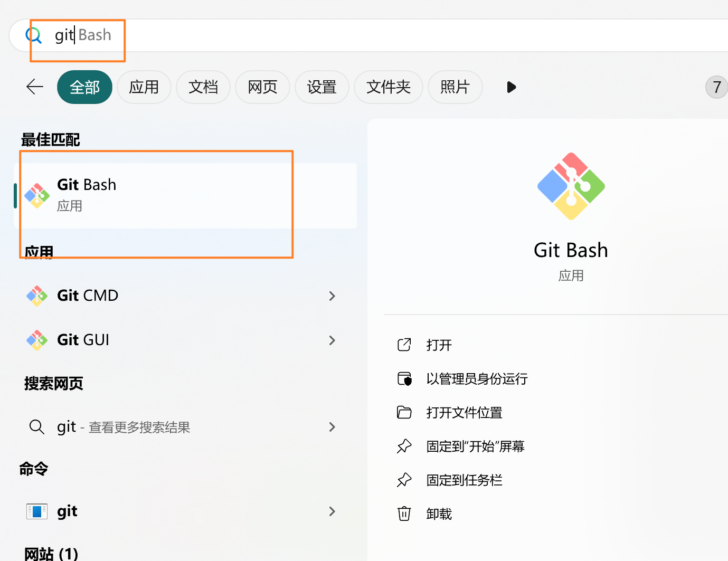
Task: Switch to the 文件夹 filter tab
Action: pyautogui.click(x=389, y=87)
